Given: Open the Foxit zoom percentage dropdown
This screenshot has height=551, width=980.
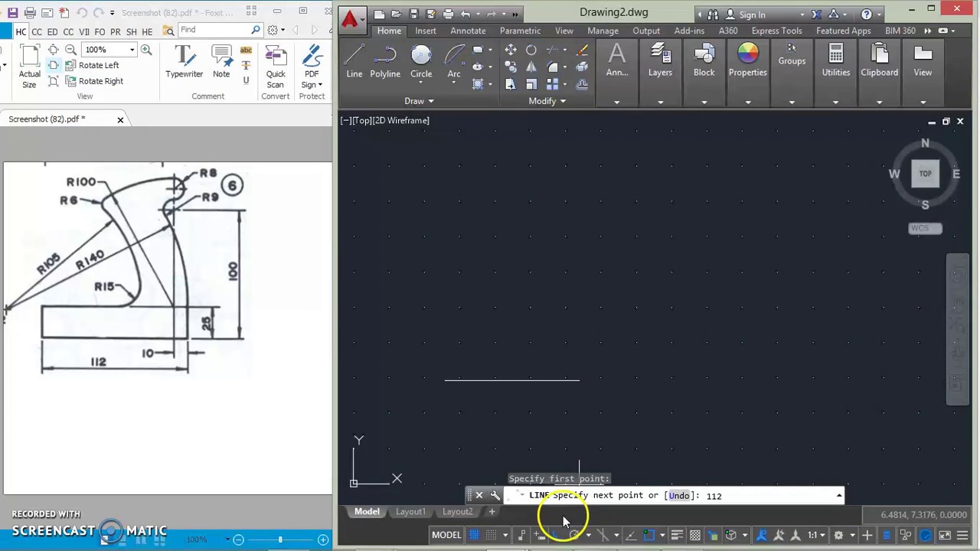Looking at the screenshot, I should coord(132,50).
